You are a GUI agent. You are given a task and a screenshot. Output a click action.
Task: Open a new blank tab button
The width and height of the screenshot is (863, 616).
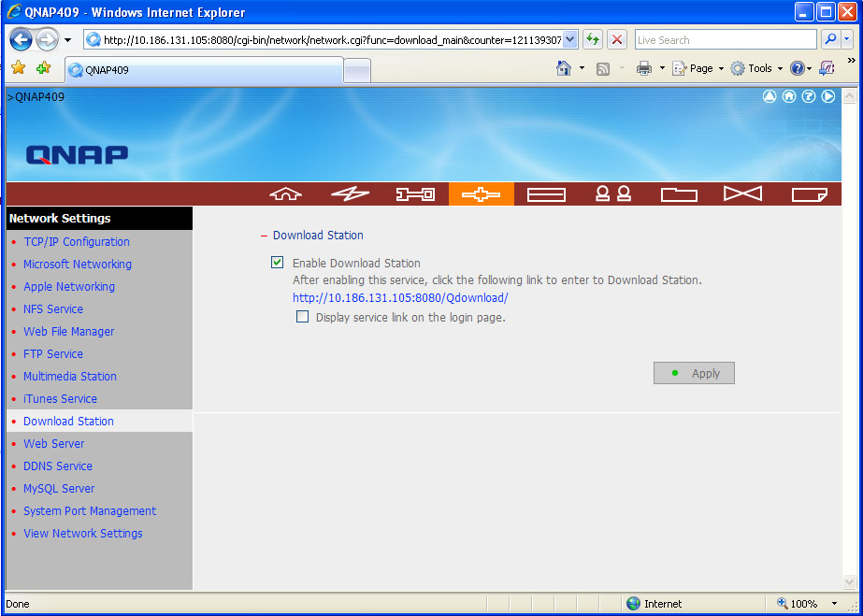(357, 71)
